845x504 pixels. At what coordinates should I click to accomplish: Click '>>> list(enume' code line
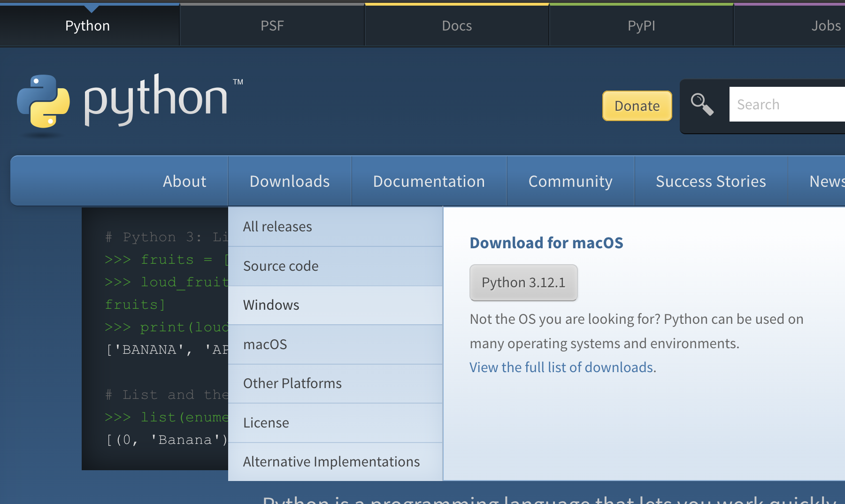click(x=167, y=417)
